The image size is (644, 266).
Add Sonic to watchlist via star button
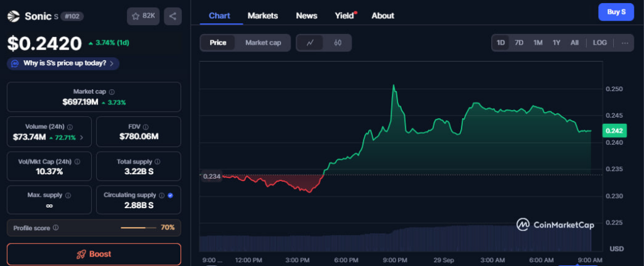(143, 16)
